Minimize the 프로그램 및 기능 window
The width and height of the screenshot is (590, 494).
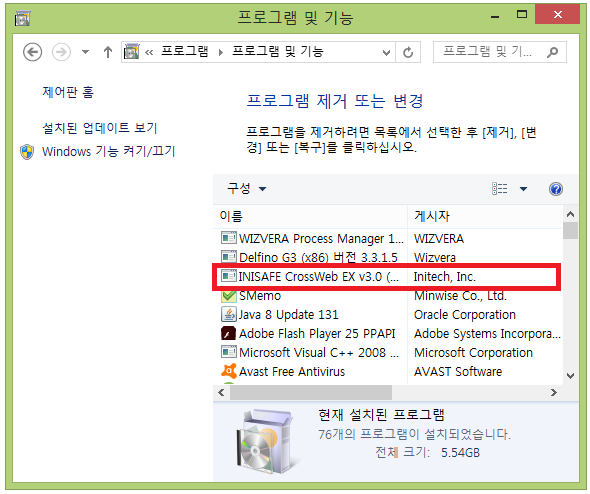click(495, 16)
